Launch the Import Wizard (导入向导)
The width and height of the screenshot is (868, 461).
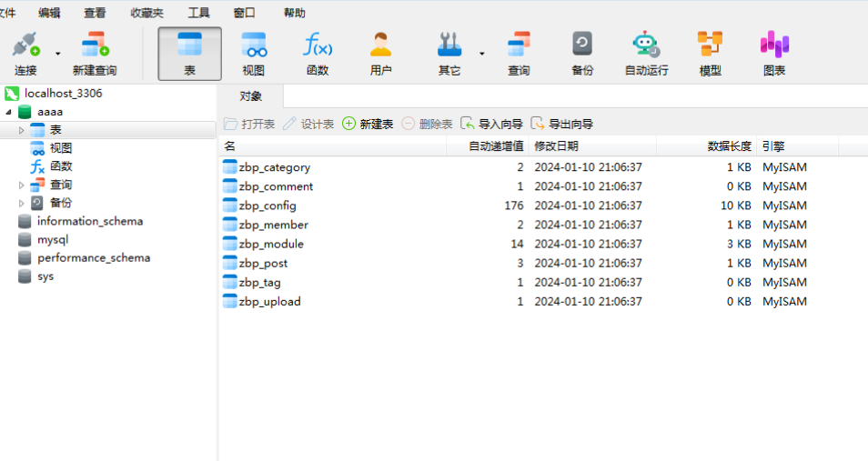coord(491,124)
